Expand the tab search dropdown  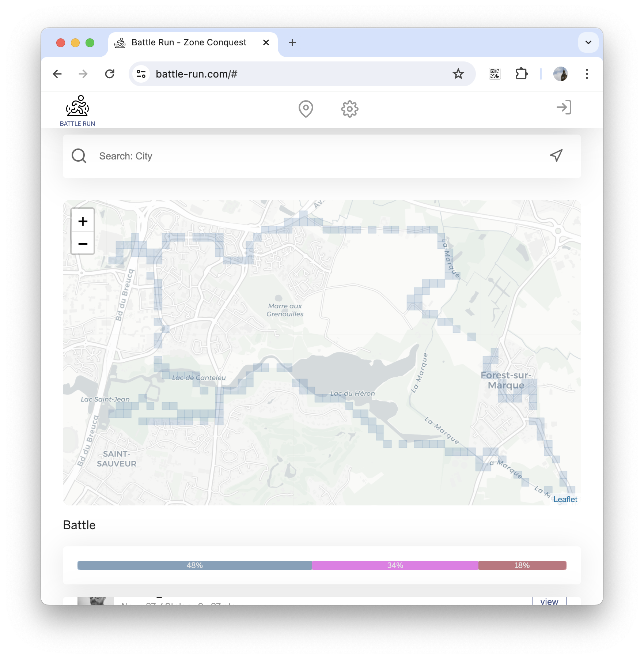[x=588, y=42]
